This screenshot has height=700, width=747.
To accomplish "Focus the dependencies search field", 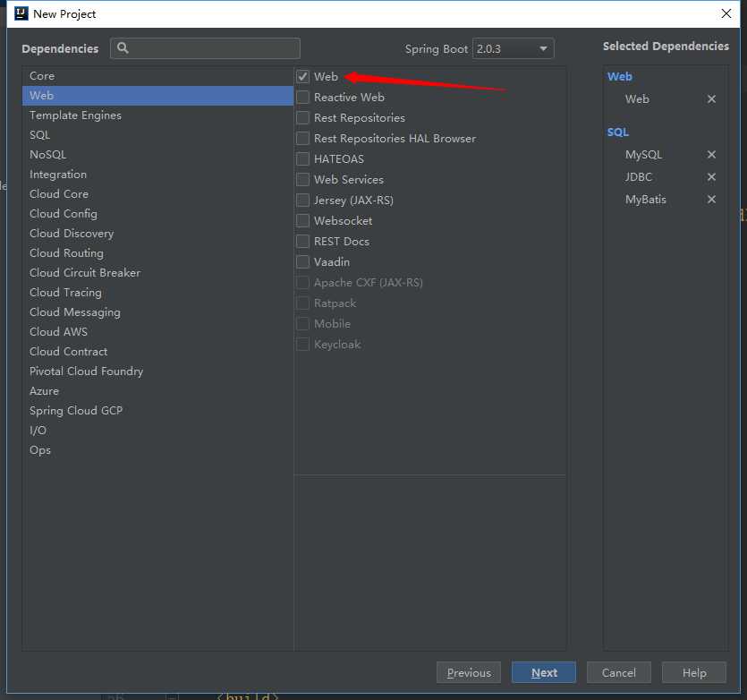I will (206, 48).
